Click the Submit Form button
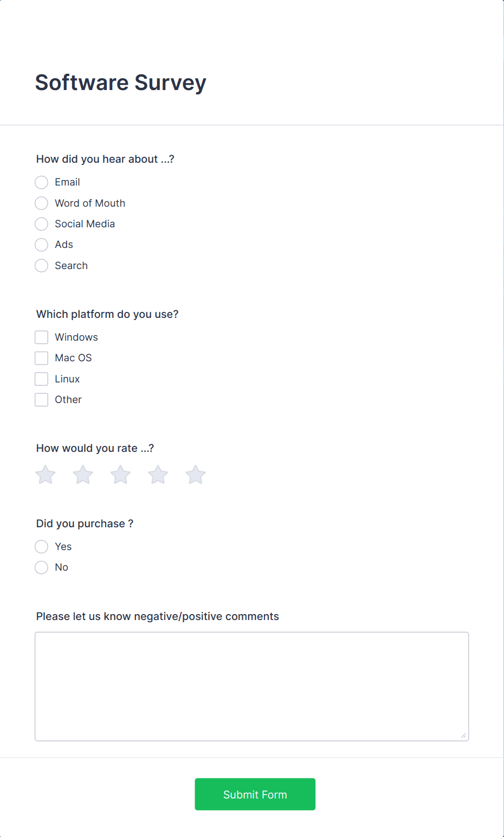Screen dimensions: 504x837 pos(255,794)
